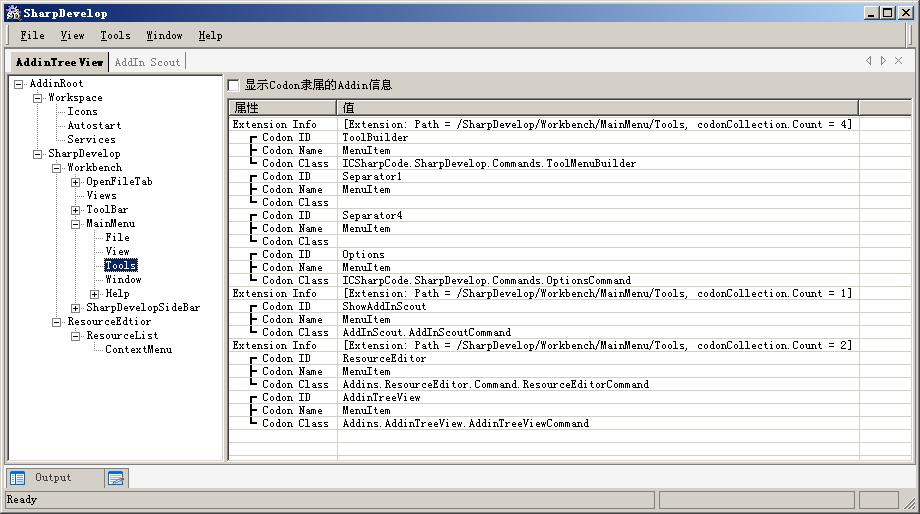Expand the Help tree node

94,294
